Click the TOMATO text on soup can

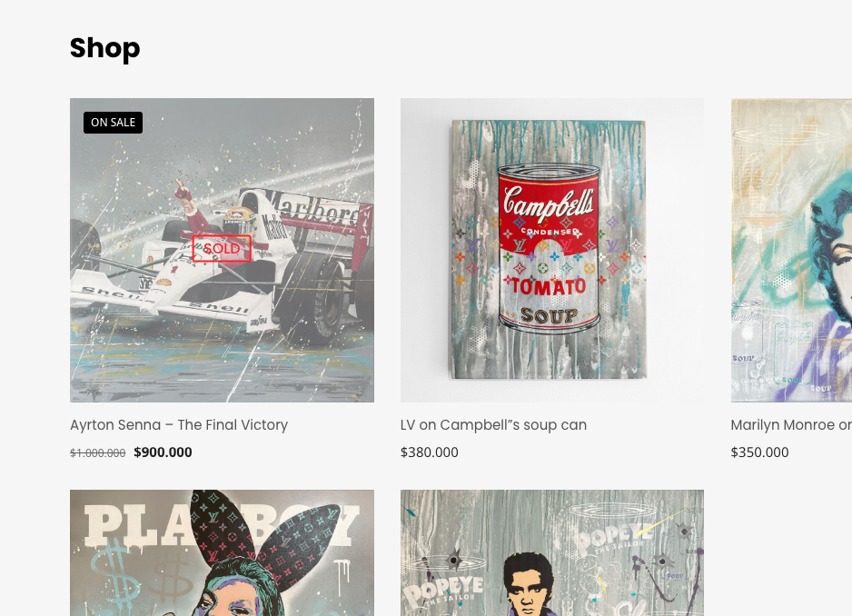pyautogui.click(x=549, y=286)
